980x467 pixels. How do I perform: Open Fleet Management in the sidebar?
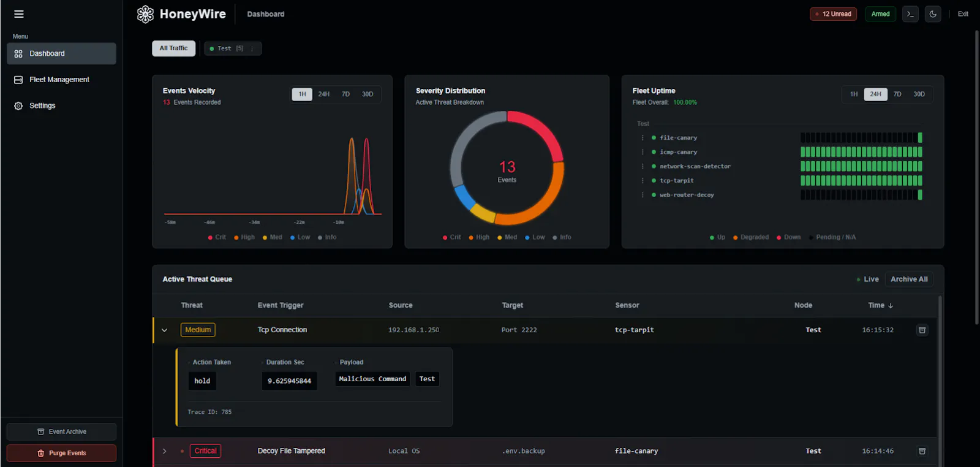point(61,80)
